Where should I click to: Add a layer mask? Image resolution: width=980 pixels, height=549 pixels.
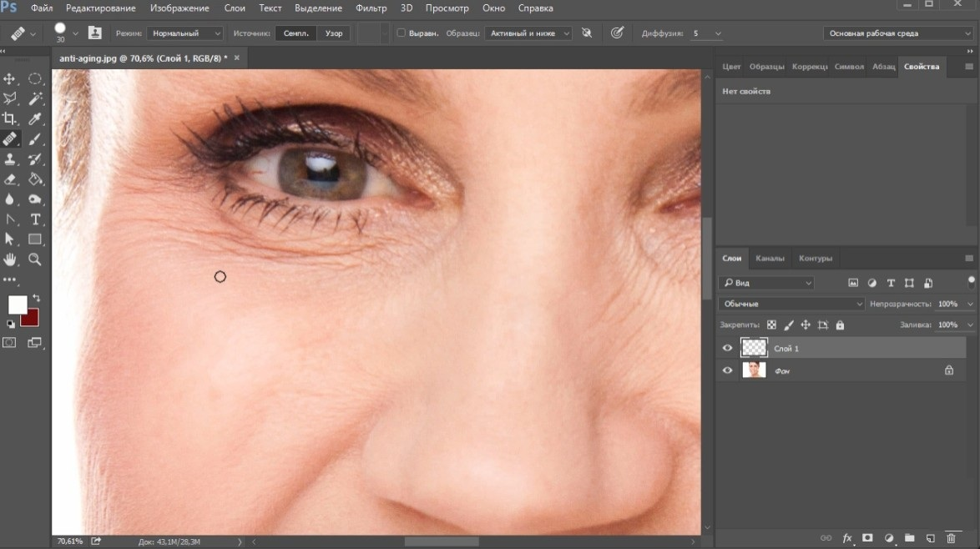tap(867, 538)
